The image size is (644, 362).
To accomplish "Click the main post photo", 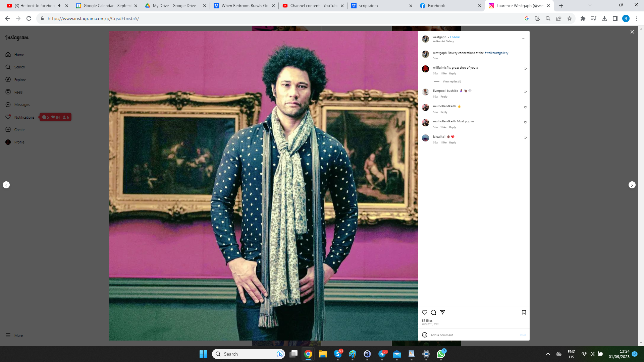I will click(263, 186).
